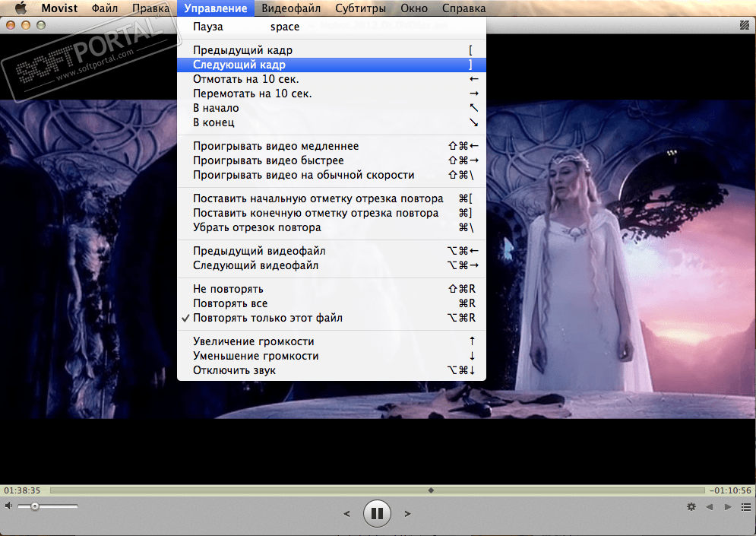Choose Отключить звук entry
Screen dimensions: 756x536
331,370
